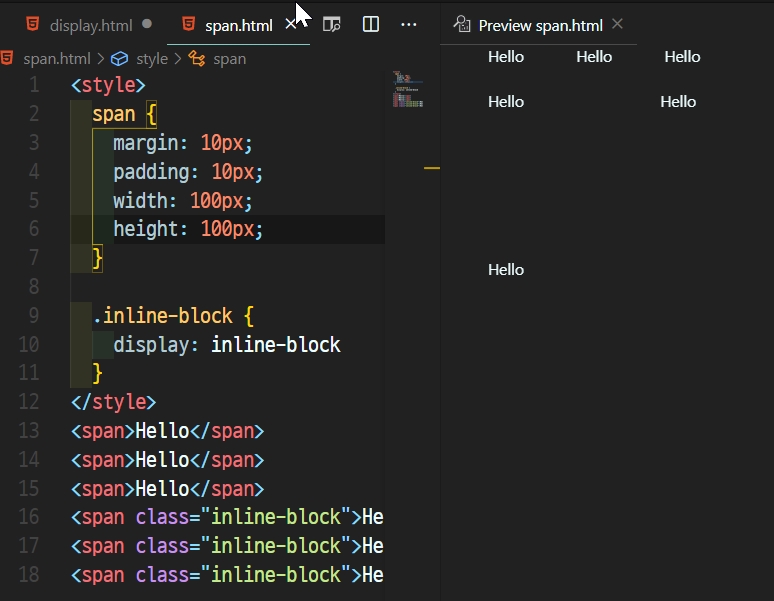Close the span.html editor tab
This screenshot has height=601, width=774.
click(291, 24)
